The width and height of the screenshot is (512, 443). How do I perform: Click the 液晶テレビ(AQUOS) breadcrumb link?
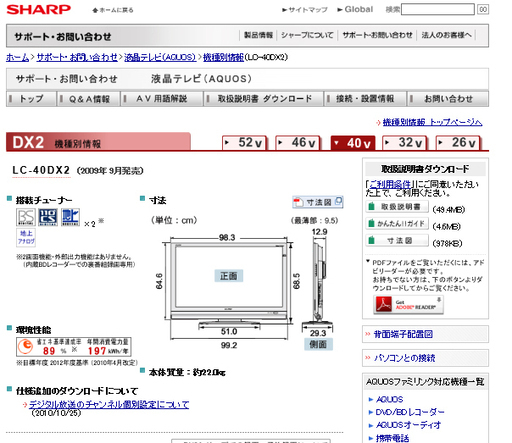[160, 57]
